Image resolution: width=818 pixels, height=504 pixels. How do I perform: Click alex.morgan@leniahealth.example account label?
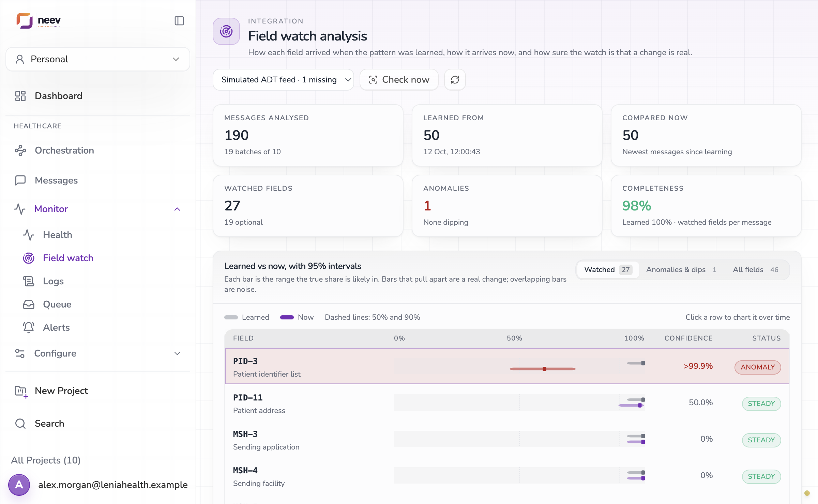click(113, 485)
